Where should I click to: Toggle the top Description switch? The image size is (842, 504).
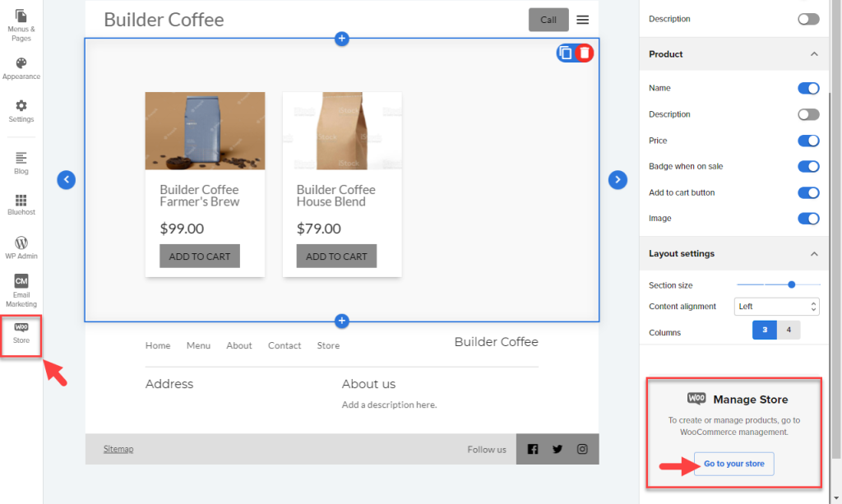808,20
